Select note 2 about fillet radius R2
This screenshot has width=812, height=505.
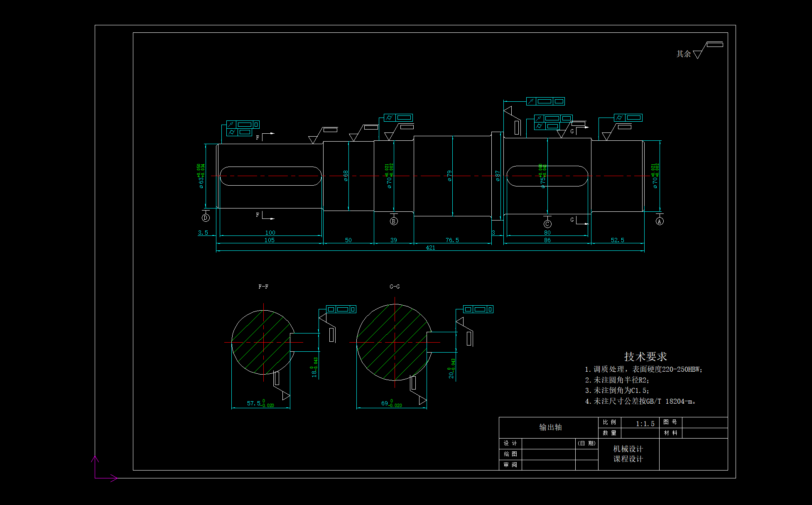click(x=617, y=380)
